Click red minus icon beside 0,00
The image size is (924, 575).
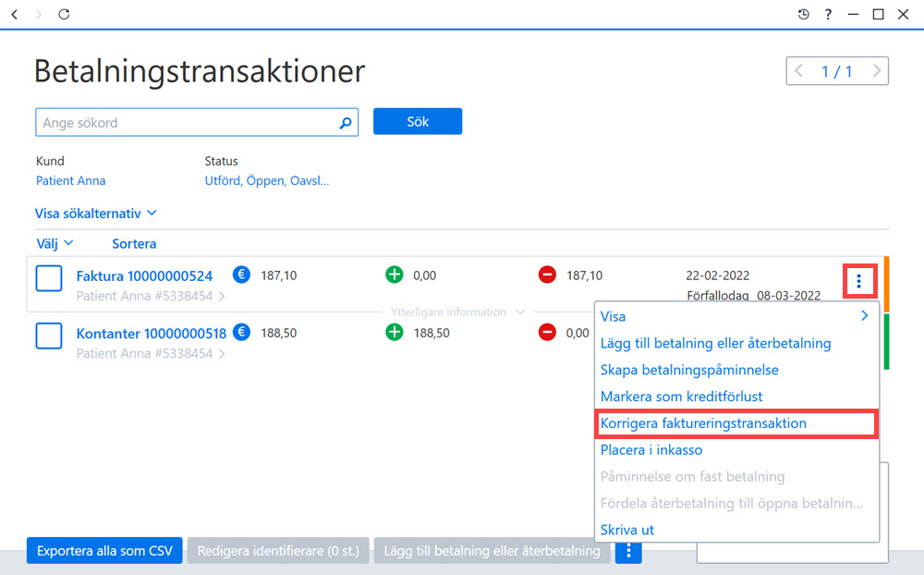coord(547,332)
